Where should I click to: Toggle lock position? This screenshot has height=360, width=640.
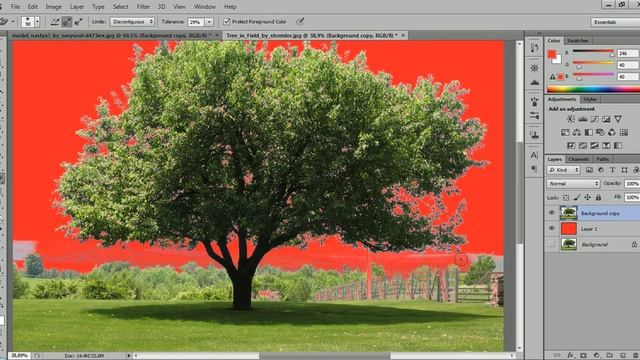coord(587,198)
